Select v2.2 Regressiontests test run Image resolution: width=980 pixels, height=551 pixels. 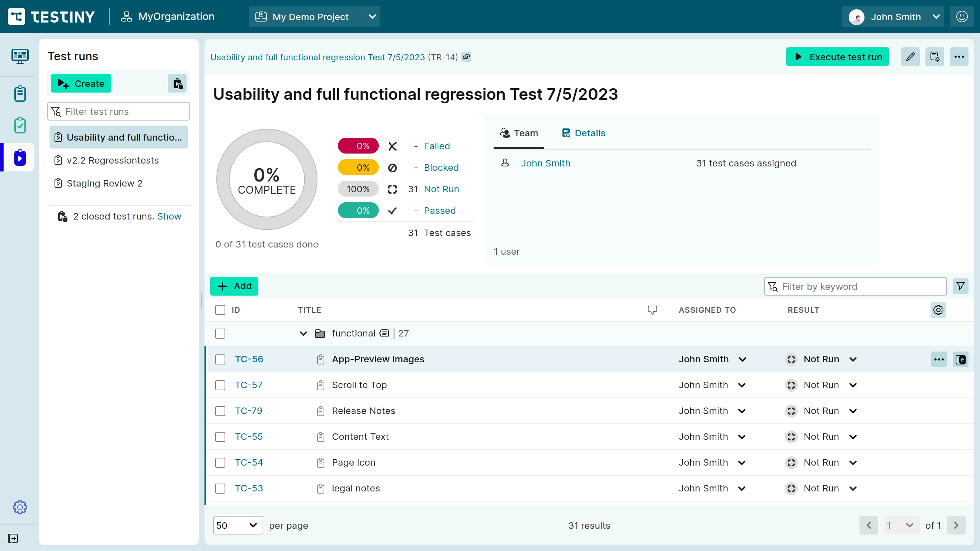(x=113, y=161)
